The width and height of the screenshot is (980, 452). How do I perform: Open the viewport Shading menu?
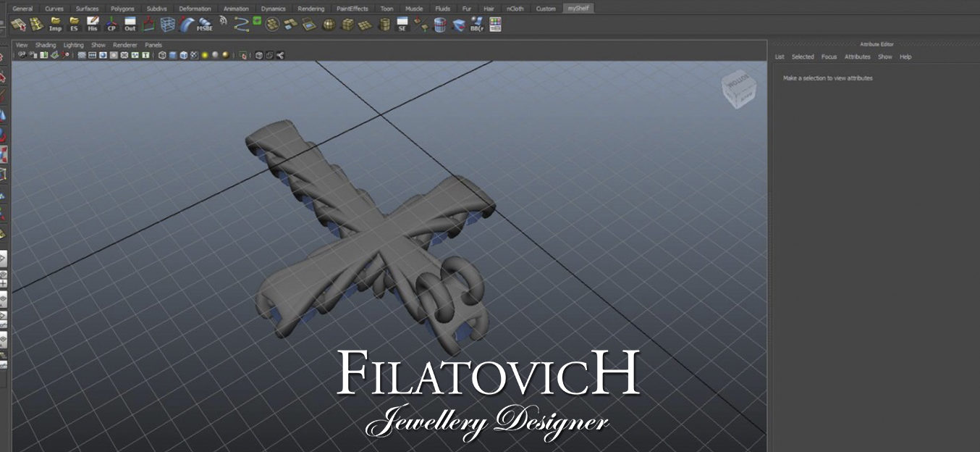tap(46, 45)
